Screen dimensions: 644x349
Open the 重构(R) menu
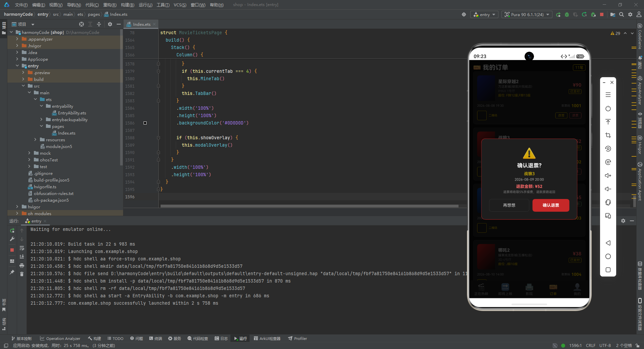pos(110,5)
